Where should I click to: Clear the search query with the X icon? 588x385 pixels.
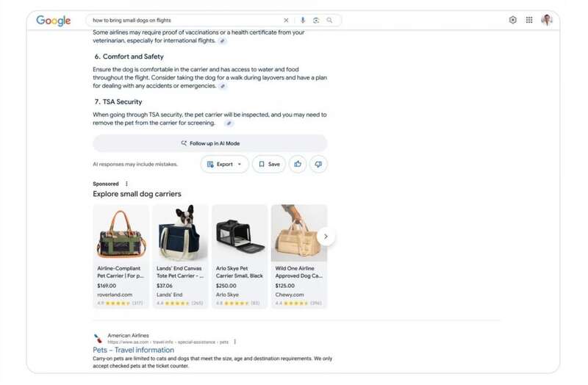pos(286,21)
